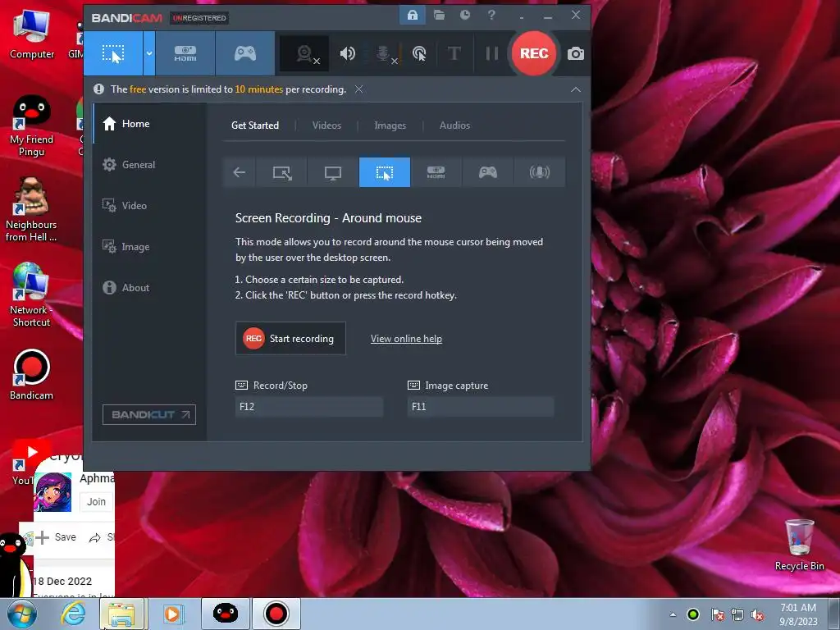The image size is (840, 630).
Task: Click the pause recording button
Action: tap(492, 53)
